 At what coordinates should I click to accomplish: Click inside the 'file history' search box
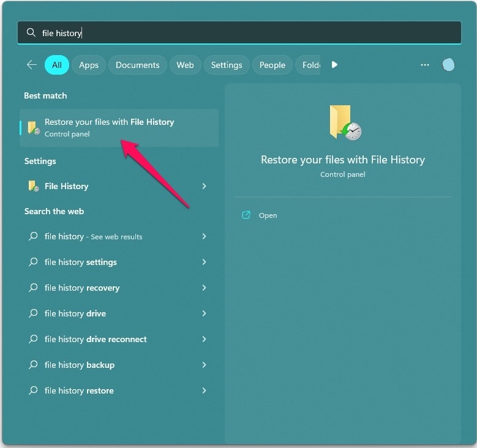point(239,32)
